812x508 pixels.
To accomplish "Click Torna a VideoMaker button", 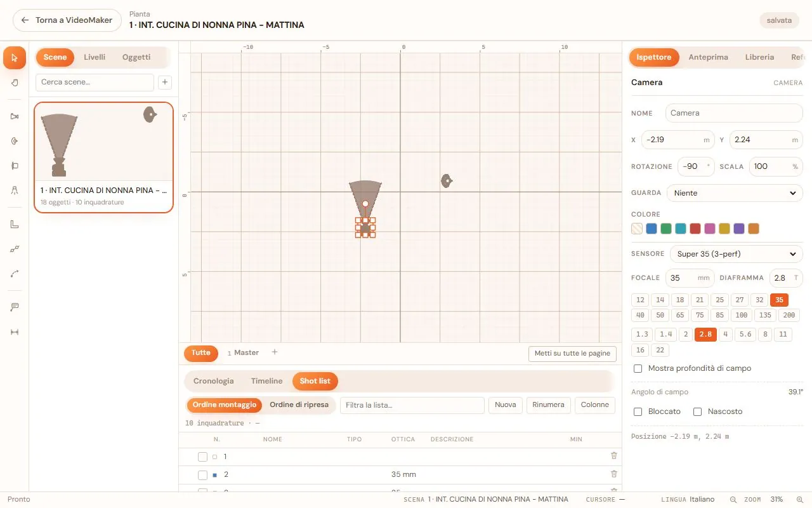I will 67,20.
